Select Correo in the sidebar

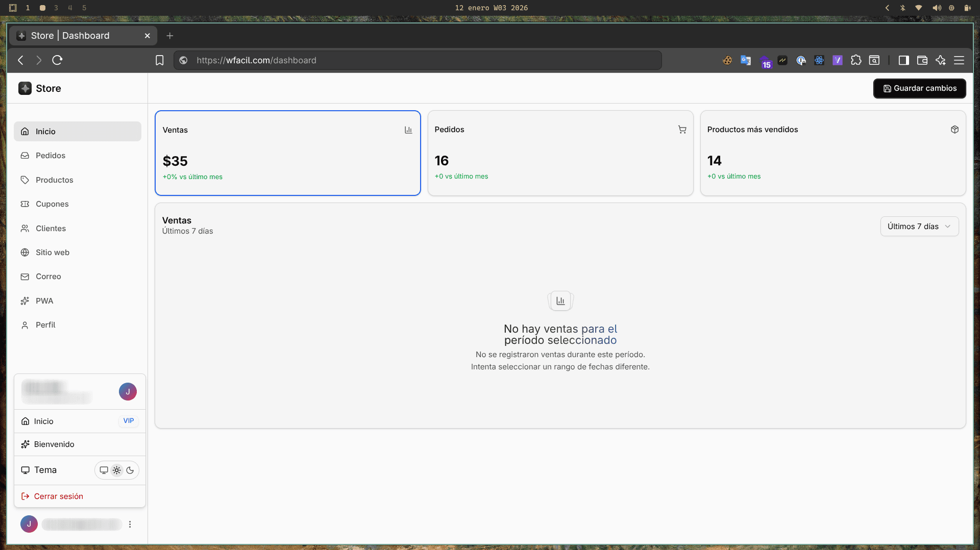pos(47,276)
